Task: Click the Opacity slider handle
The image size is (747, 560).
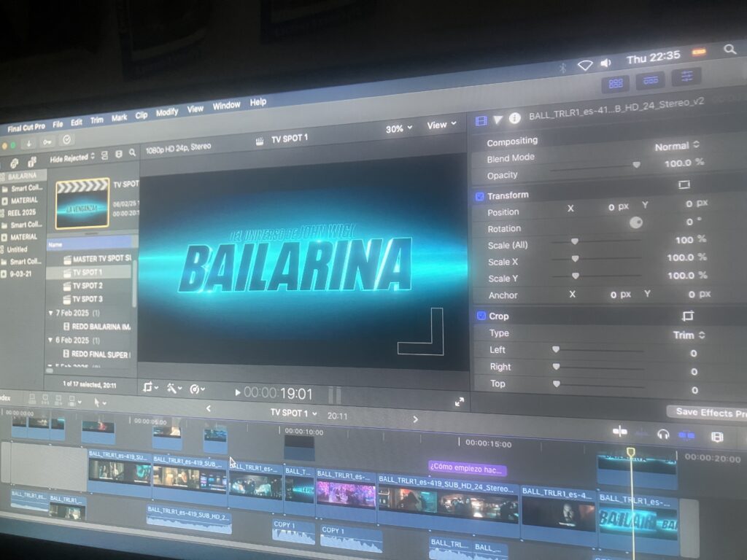Action: (x=636, y=165)
